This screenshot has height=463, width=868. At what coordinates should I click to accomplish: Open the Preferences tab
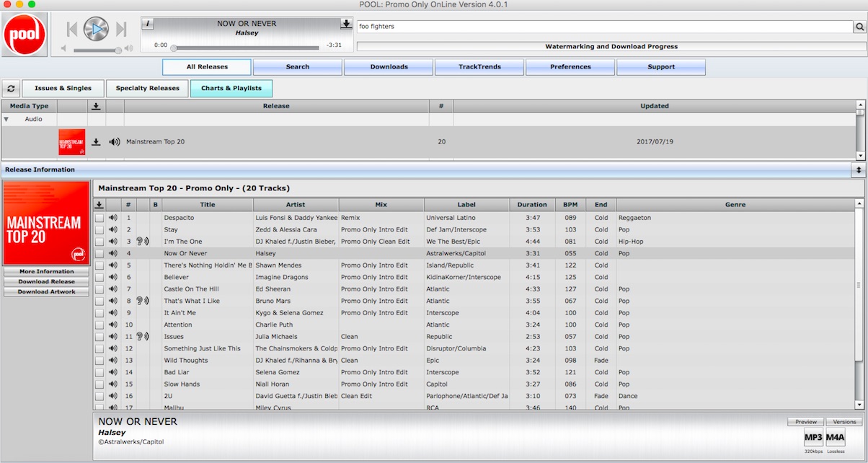[570, 67]
